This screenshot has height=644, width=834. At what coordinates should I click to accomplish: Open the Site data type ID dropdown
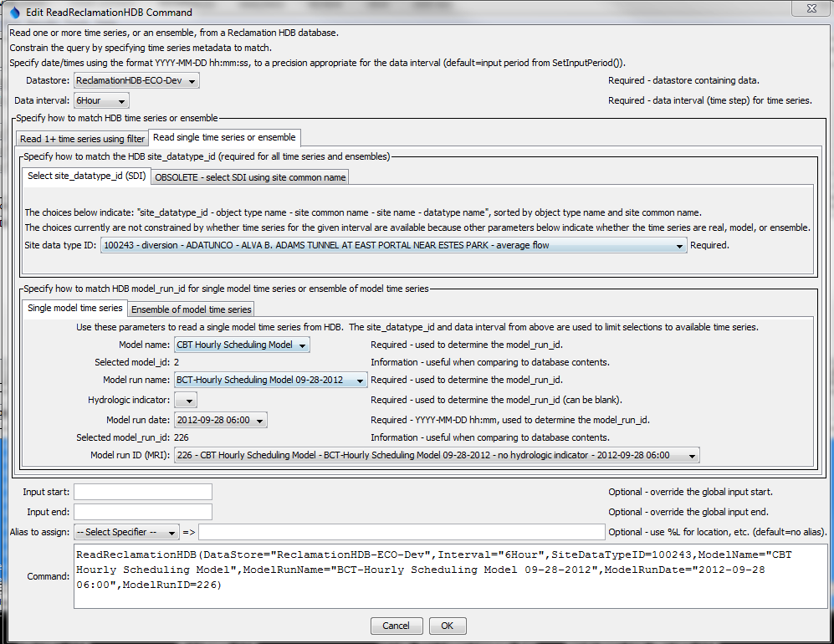(679, 246)
